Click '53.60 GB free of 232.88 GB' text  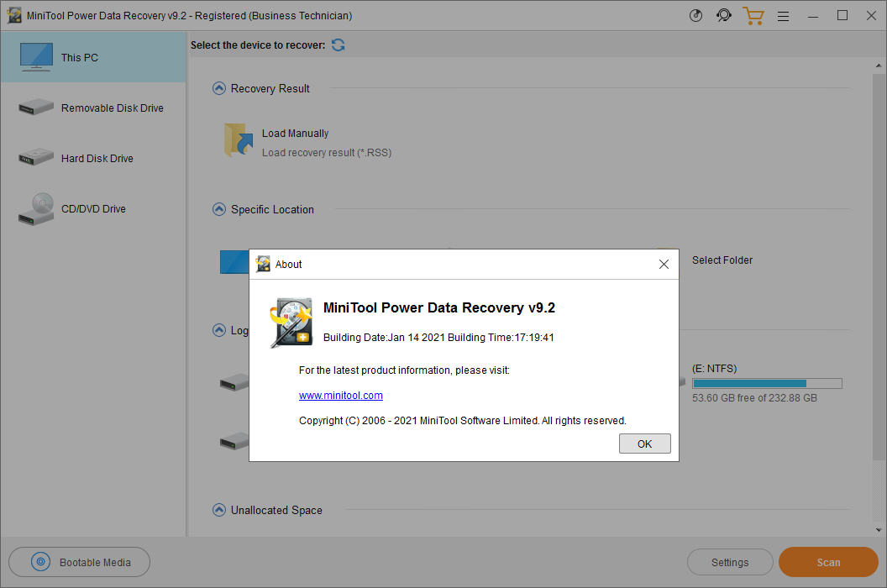(x=754, y=398)
